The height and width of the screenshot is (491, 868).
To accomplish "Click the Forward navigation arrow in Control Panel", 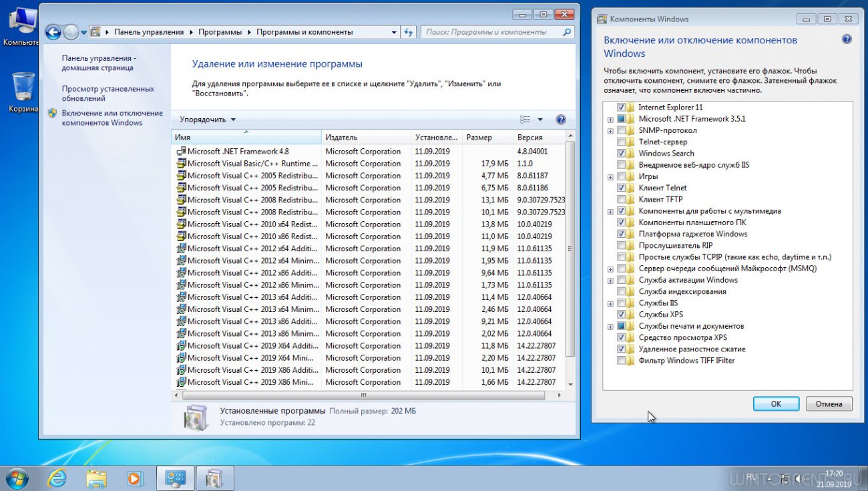I will [x=71, y=32].
